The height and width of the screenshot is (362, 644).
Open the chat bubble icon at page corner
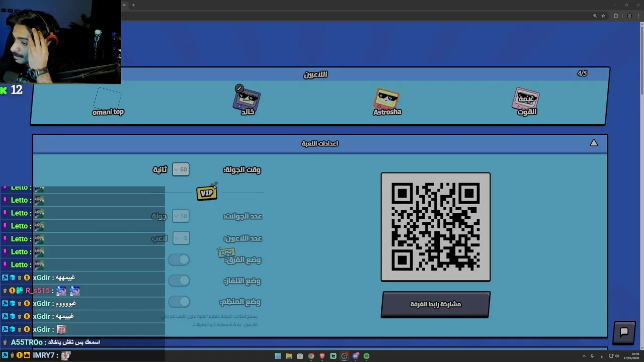[x=624, y=332]
